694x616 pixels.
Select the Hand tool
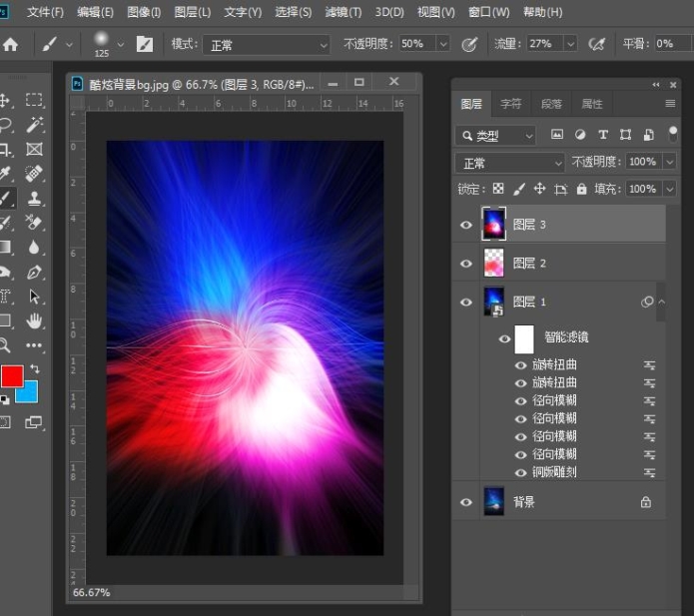tap(35, 320)
